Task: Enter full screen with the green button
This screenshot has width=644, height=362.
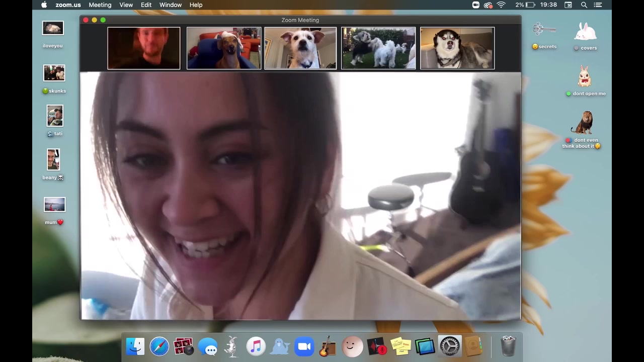Action: pos(103,20)
